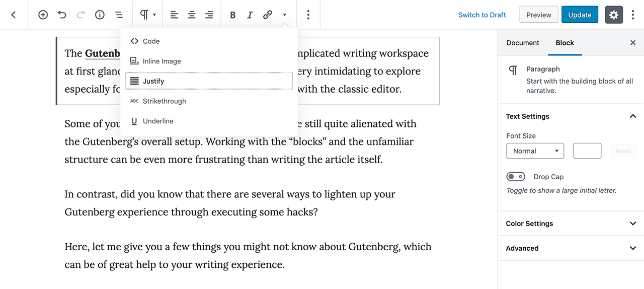Align text left
644x289 pixels.
(174, 15)
